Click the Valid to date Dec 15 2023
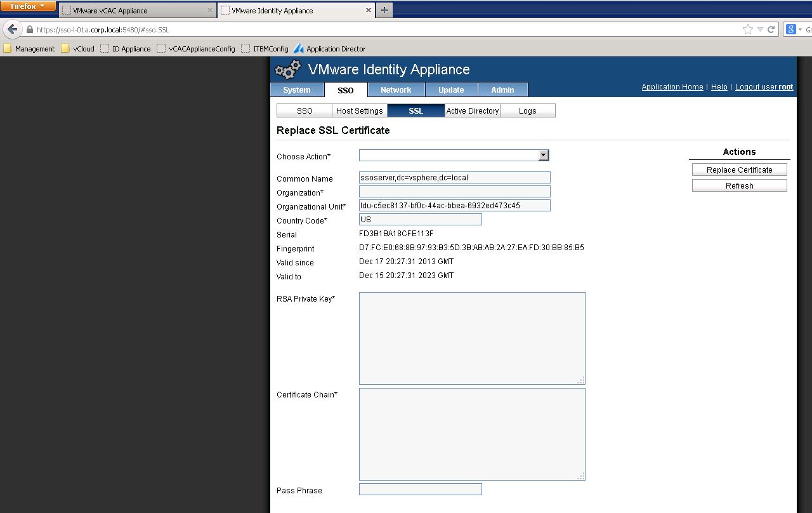Screen dimensions: 812x513 pyautogui.click(x=406, y=276)
